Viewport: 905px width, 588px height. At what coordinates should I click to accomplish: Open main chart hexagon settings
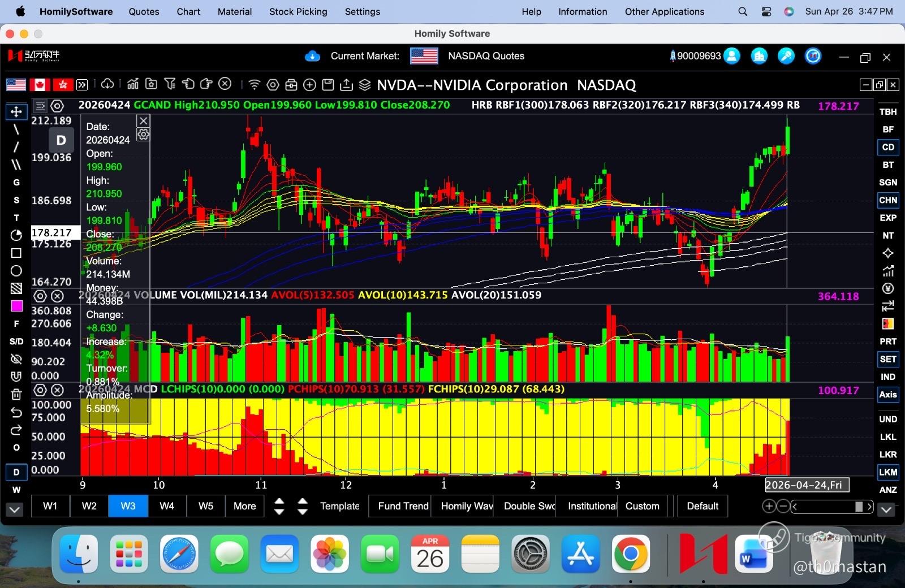point(57,106)
